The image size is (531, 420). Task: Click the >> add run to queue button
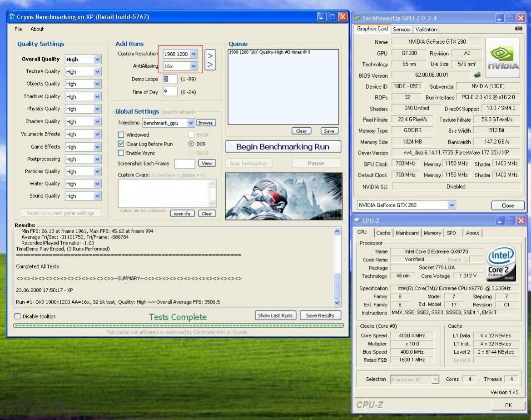210,60
